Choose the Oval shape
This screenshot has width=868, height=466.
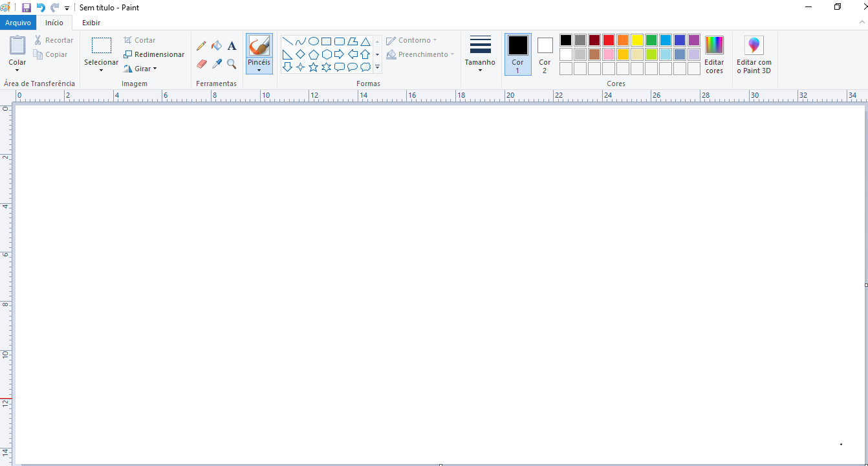coord(314,41)
